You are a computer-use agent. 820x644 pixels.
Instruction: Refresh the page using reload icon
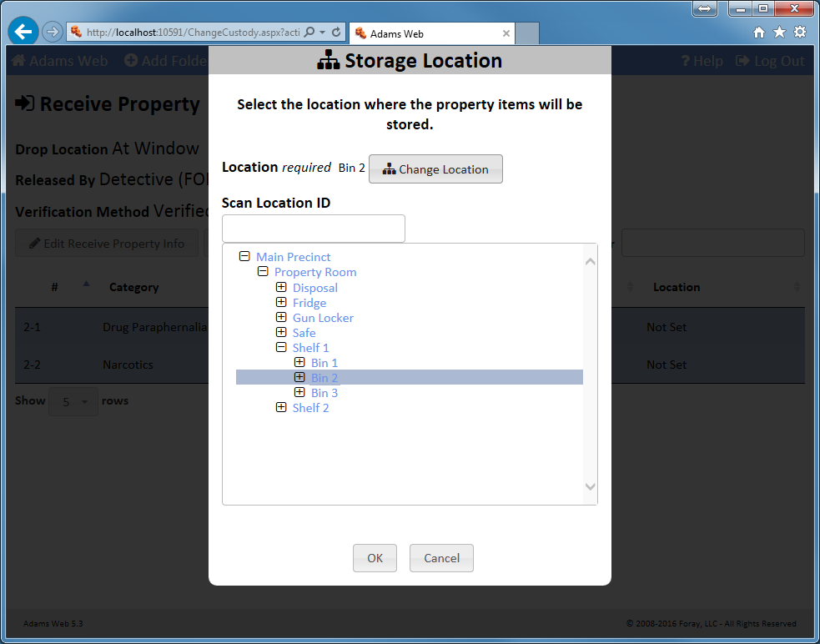point(336,33)
